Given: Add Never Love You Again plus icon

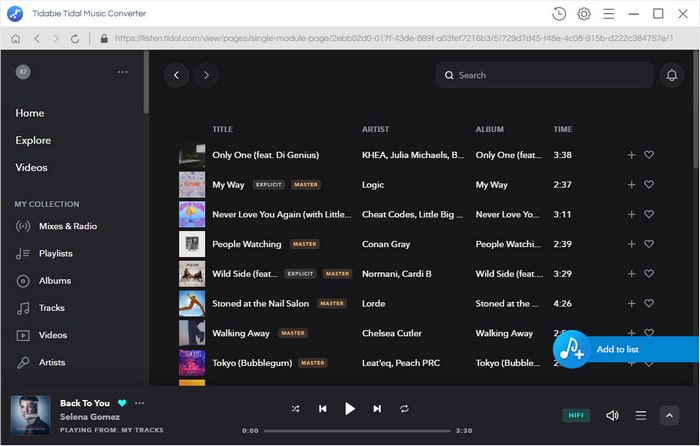Looking at the screenshot, I should tap(631, 214).
